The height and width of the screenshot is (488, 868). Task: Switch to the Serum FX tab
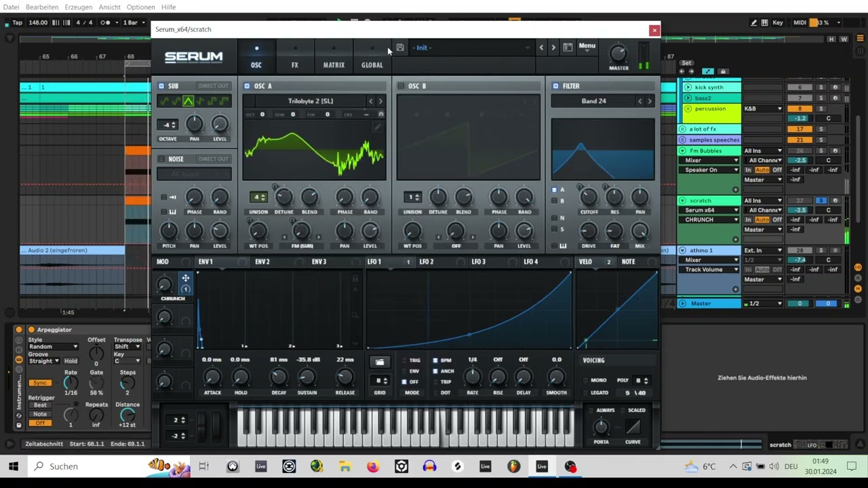point(295,57)
